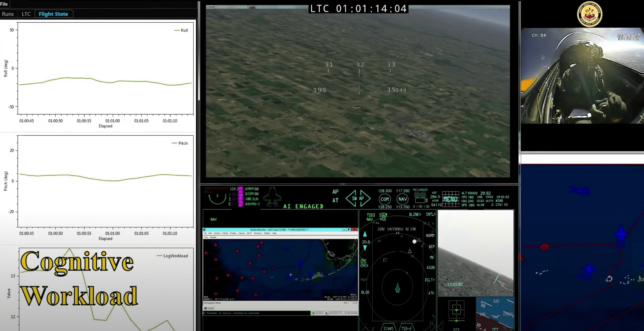The image size is (644, 331).
Task: Decrease range with the down triangle
Action: point(365,248)
